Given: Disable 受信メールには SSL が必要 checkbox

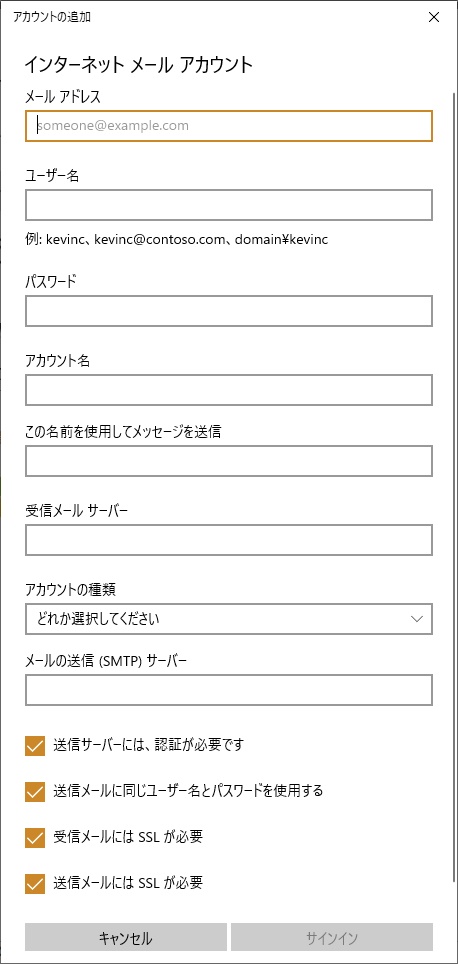Looking at the screenshot, I should tap(35, 837).
